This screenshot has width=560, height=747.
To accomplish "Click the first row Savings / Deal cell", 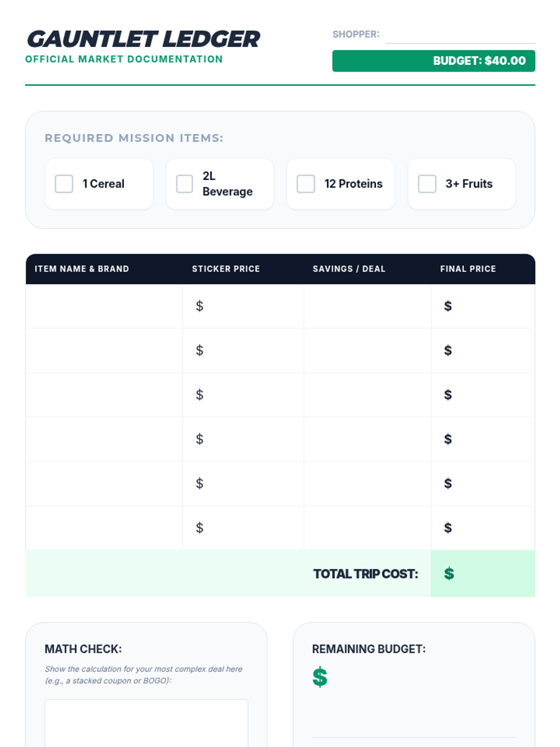I will tap(367, 306).
